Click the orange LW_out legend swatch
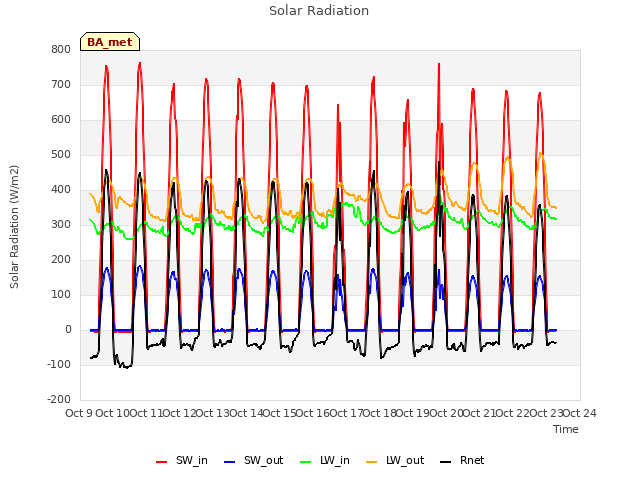The width and height of the screenshot is (640, 480). pyautogui.click(x=372, y=462)
